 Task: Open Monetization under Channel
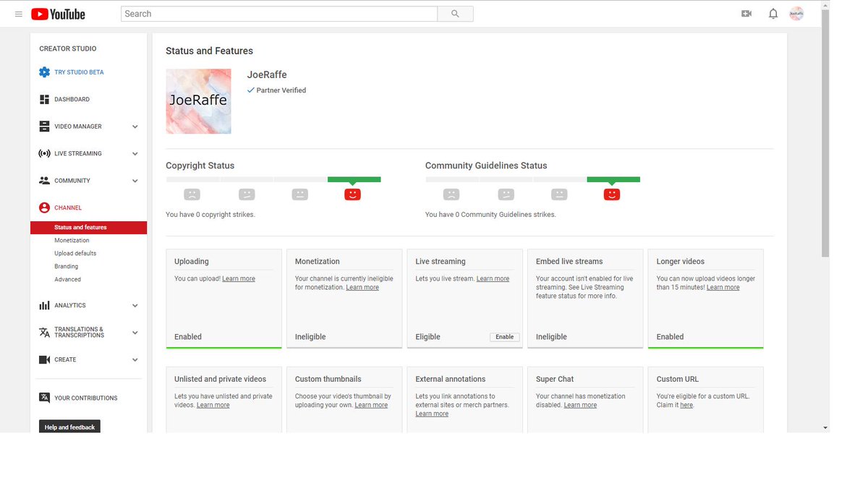(72, 241)
